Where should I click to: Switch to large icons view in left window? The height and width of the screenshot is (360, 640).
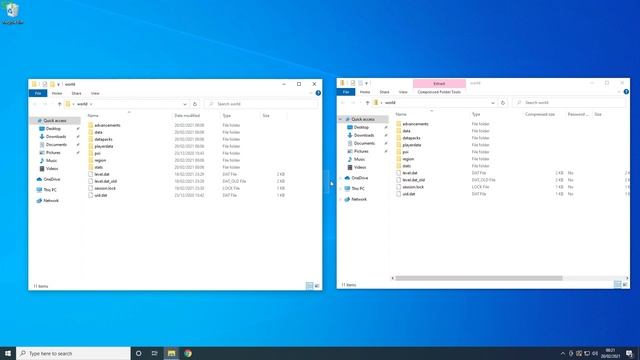click(317, 286)
